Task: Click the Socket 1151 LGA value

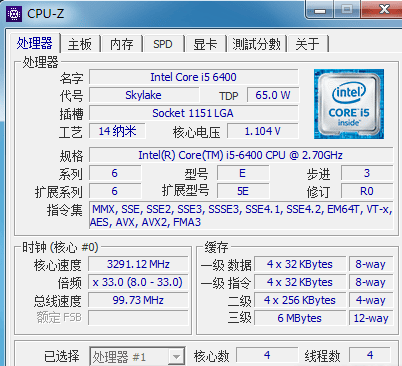Action: pyautogui.click(x=194, y=113)
